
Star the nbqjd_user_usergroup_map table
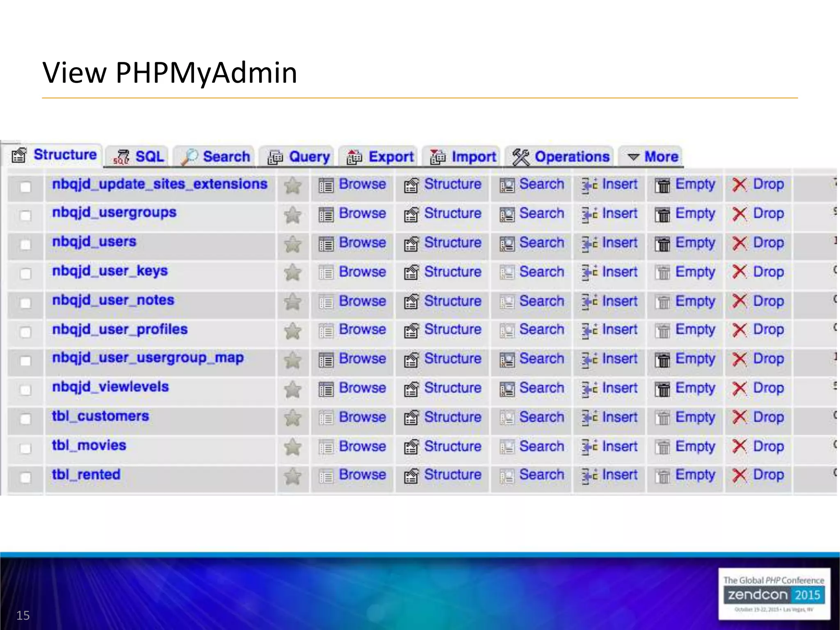(292, 360)
